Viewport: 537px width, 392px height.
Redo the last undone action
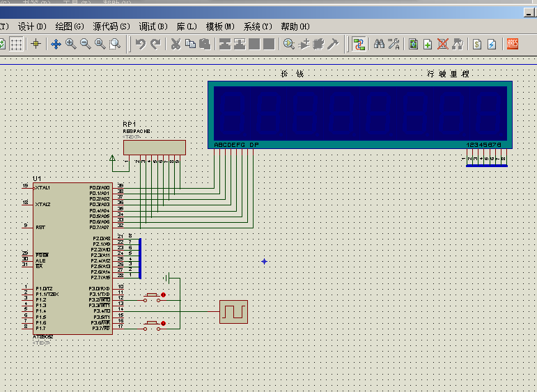pos(155,44)
